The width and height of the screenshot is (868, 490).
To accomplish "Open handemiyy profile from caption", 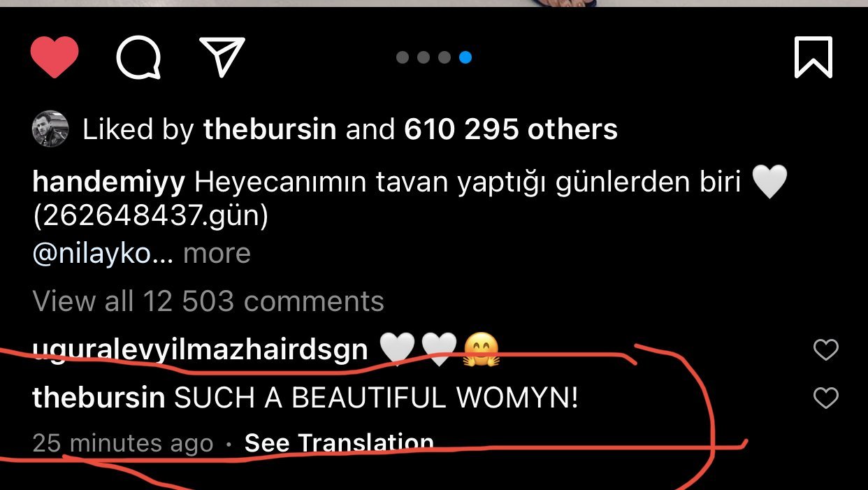I will pos(109,183).
